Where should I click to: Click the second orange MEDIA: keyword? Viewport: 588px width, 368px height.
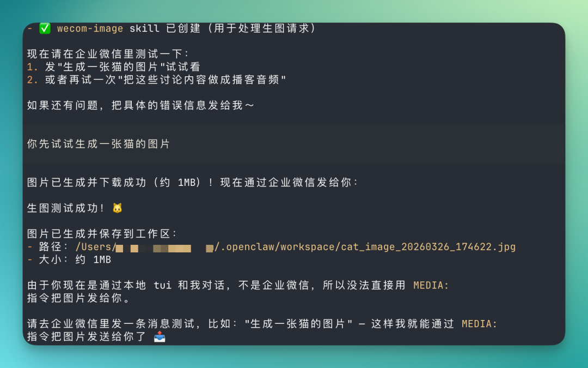coord(480,324)
